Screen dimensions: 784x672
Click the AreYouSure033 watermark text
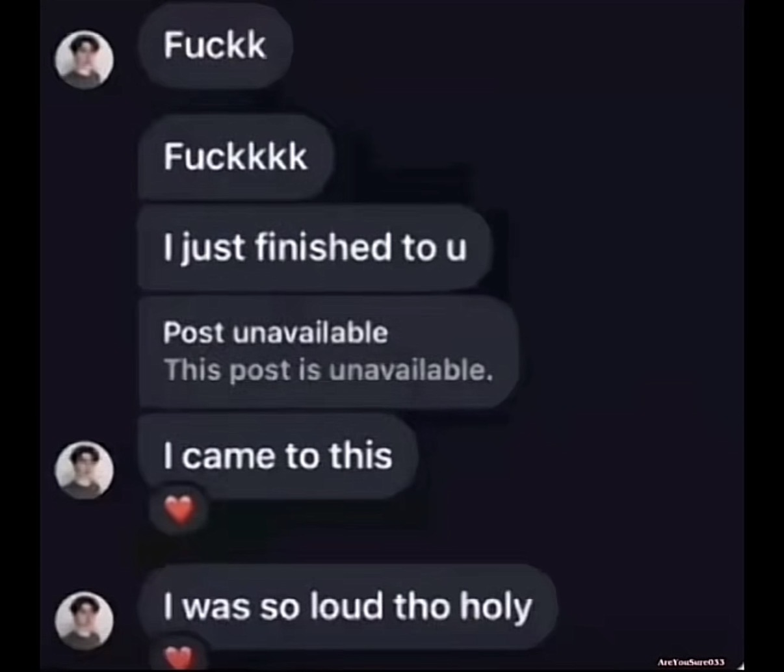click(691, 662)
